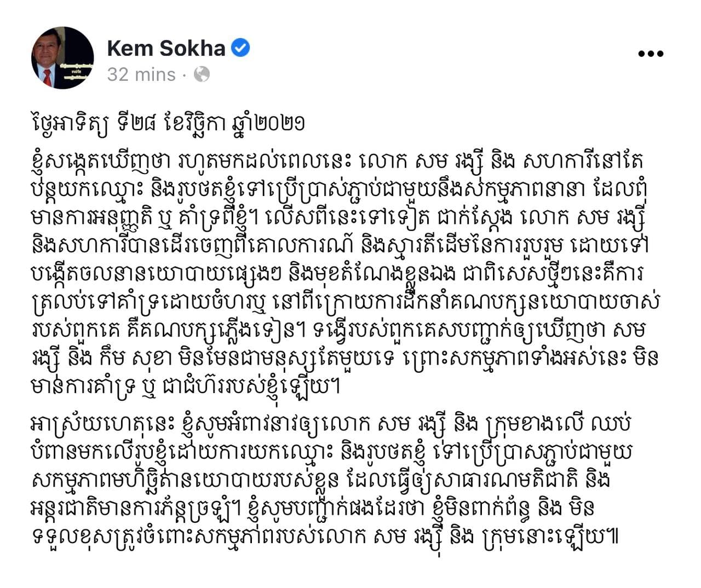Open the Kem Sokha profile name link
This screenshot has width=701, height=588.
(166, 48)
